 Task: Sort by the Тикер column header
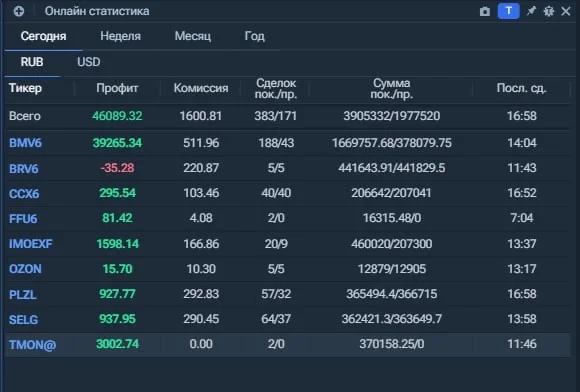click(x=25, y=88)
